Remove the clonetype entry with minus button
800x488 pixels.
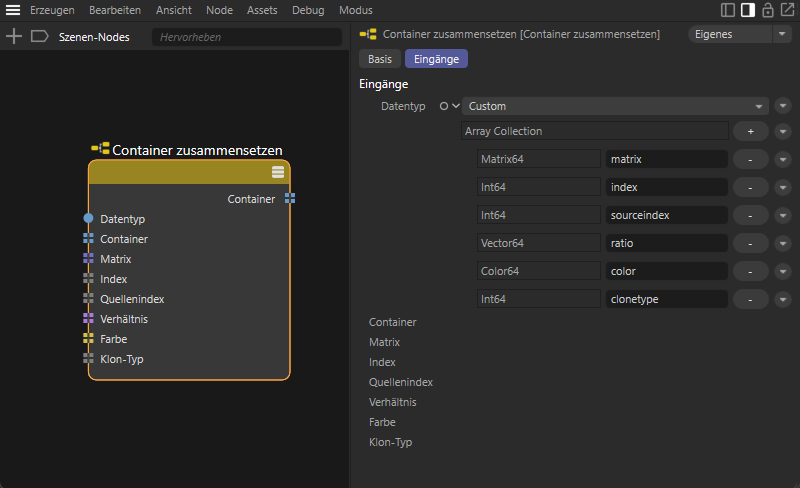pos(750,299)
